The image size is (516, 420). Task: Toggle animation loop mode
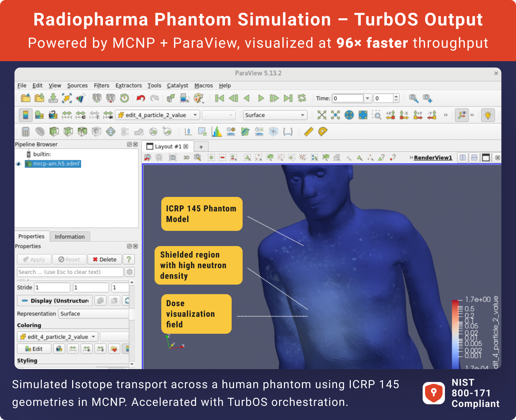pyautogui.click(x=302, y=98)
